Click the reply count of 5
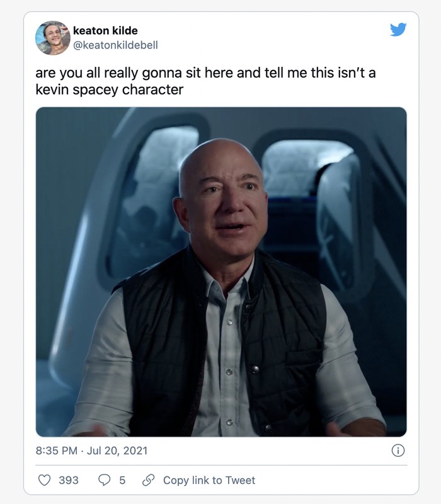This screenshot has width=441, height=504. (x=122, y=480)
